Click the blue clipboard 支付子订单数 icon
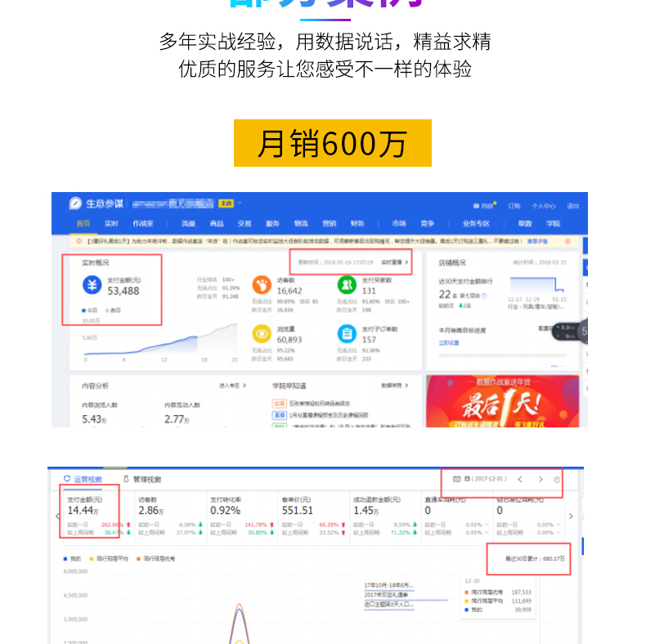646x644 pixels. [347, 333]
